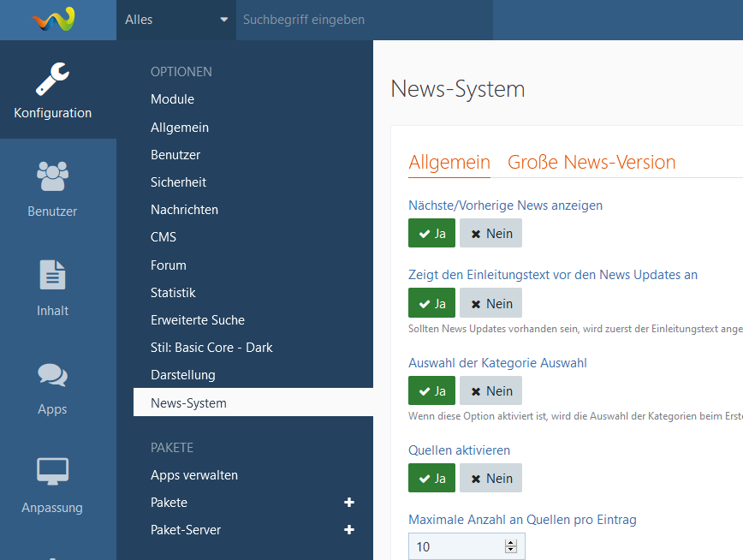Disable Quellen aktivieren by choosing Nein
Image resolution: width=743 pixels, height=560 pixels.
(490, 479)
